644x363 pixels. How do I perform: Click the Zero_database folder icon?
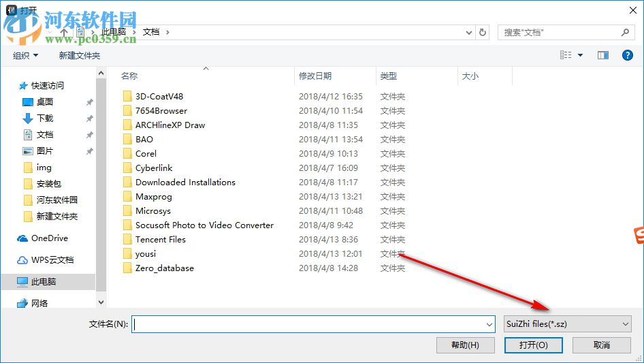(x=127, y=268)
